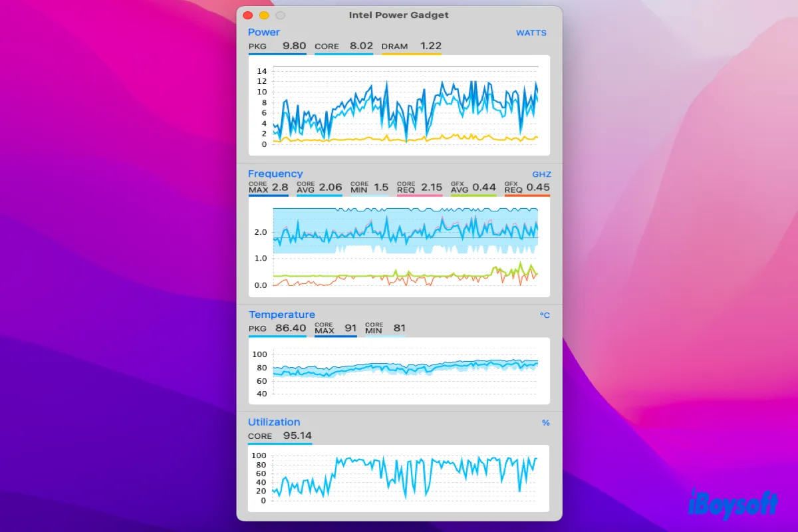The image size is (798, 532).
Task: Select the Utilization CORE 95.14 readout
Action: tap(280, 436)
